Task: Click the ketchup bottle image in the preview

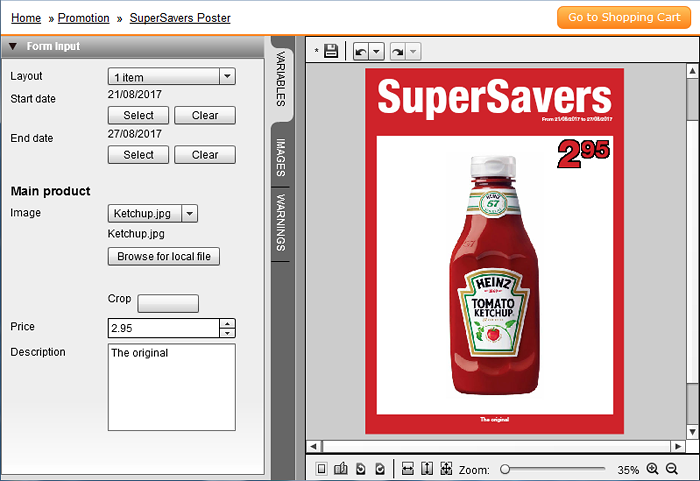Action: pyautogui.click(x=494, y=275)
